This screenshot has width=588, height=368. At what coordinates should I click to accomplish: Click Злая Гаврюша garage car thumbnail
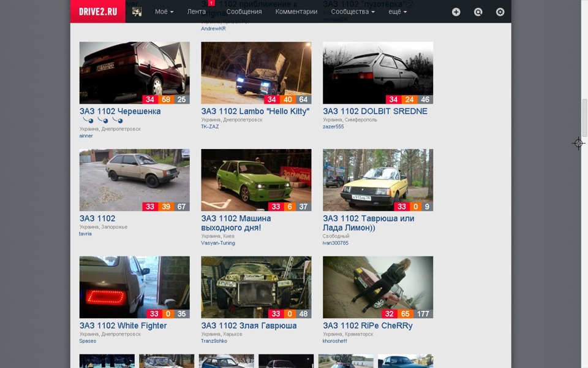pos(256,287)
